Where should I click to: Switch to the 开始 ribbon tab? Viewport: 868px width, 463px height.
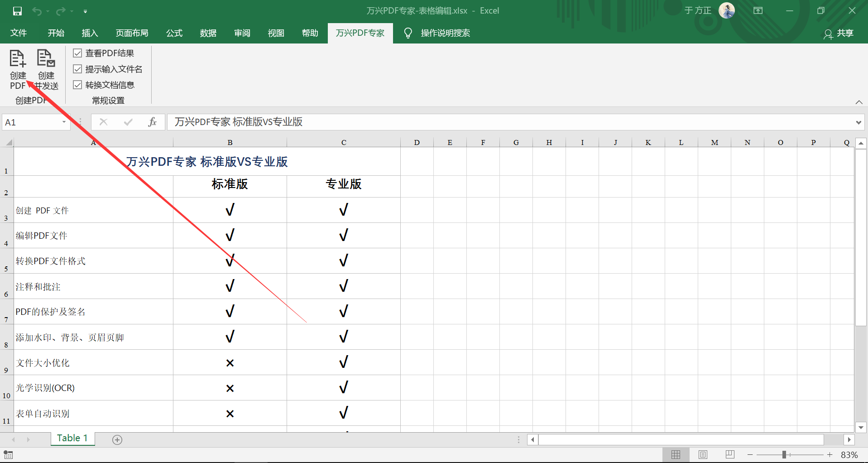coord(56,33)
